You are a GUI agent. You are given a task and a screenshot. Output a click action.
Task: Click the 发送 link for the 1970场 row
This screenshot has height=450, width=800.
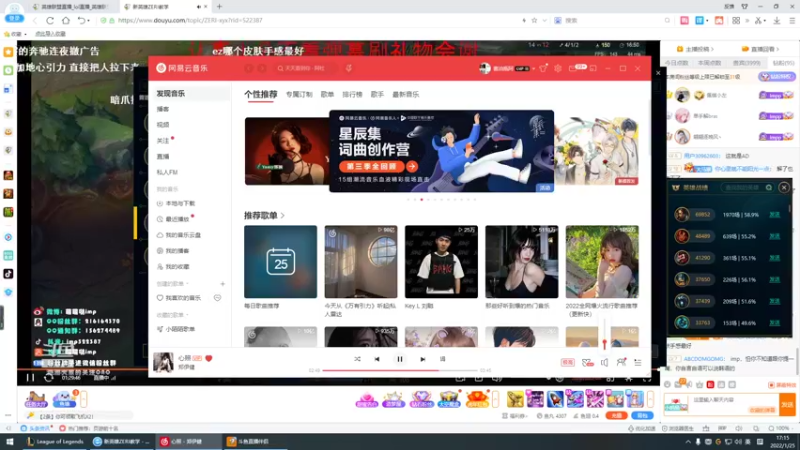[774, 215]
